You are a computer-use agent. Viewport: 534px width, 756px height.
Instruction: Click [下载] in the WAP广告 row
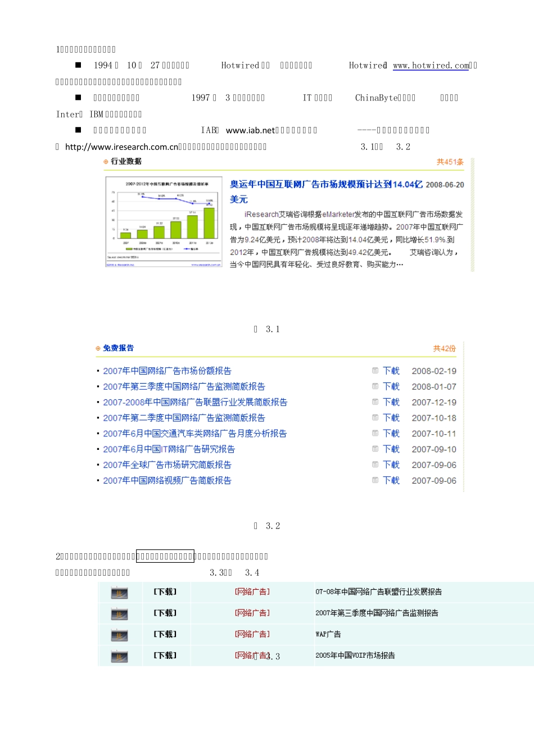[165, 635]
